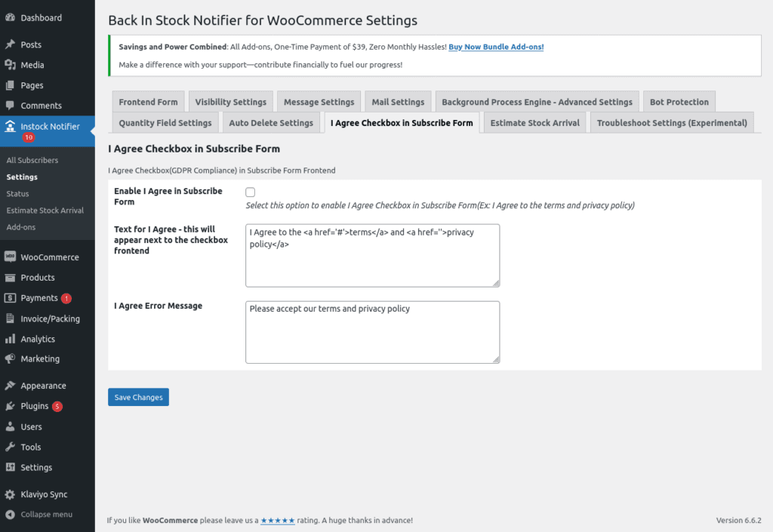The image size is (773, 532).
Task: Open the Estimate Stock Arrival tab
Action: [535, 123]
